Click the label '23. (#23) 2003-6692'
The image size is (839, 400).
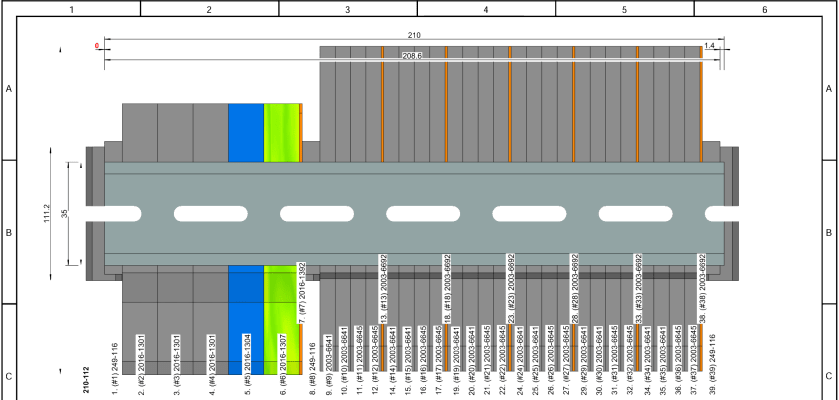tap(510, 288)
